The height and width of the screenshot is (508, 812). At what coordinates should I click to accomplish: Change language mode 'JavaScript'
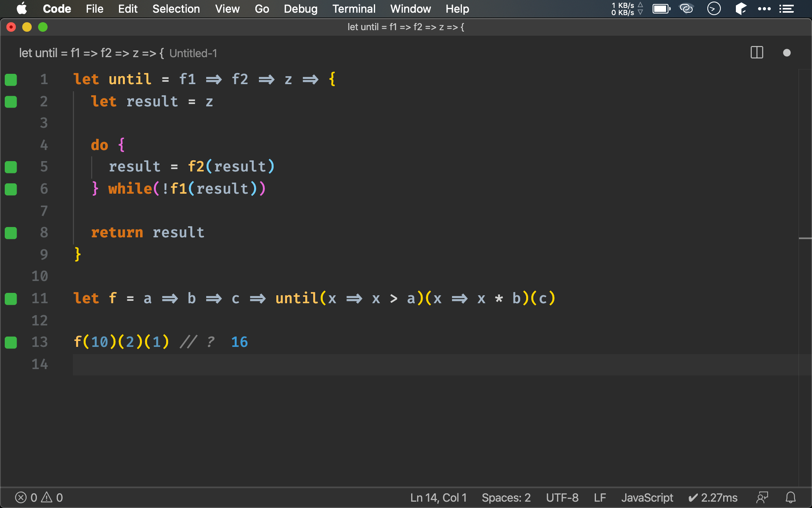click(647, 497)
